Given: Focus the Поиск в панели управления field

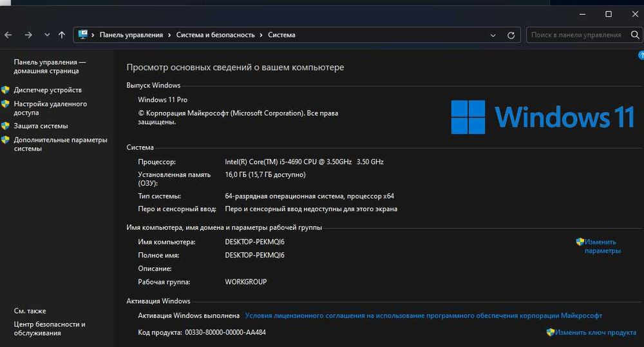Looking at the screenshot, I should (576, 35).
